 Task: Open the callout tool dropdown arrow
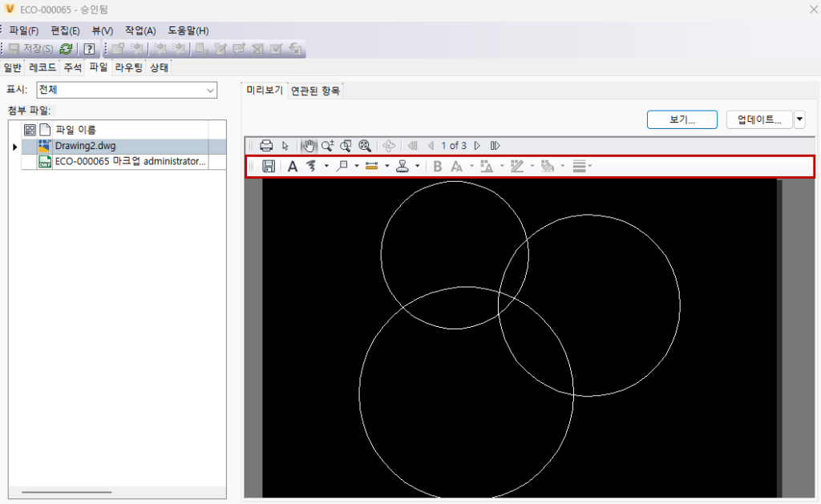357,167
